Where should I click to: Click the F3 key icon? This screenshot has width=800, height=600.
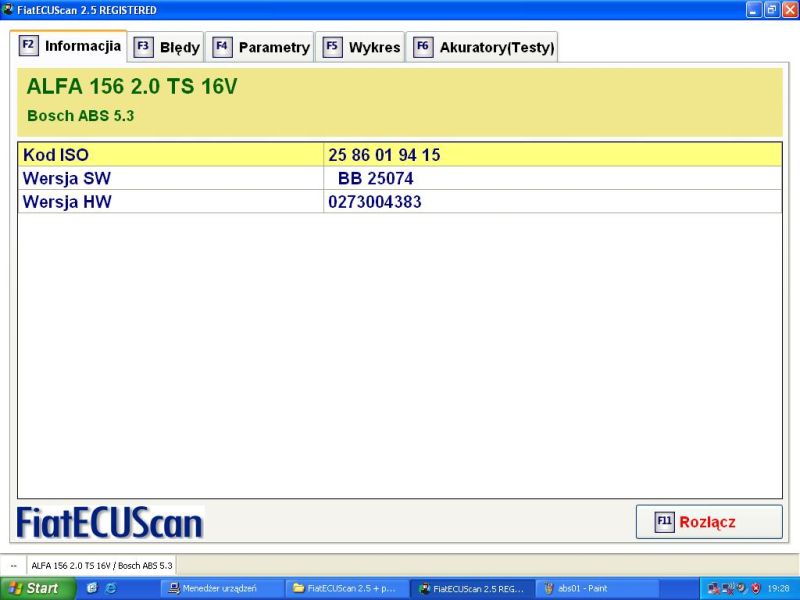[x=143, y=47]
